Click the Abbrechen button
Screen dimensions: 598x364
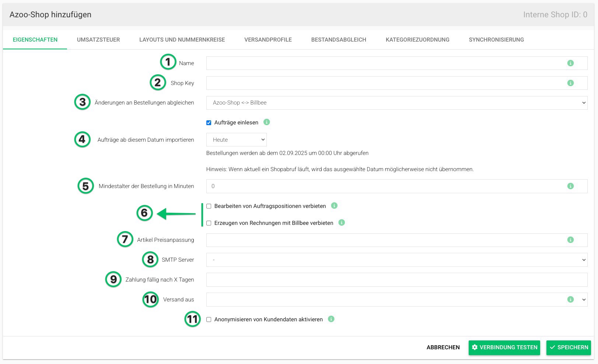point(443,347)
